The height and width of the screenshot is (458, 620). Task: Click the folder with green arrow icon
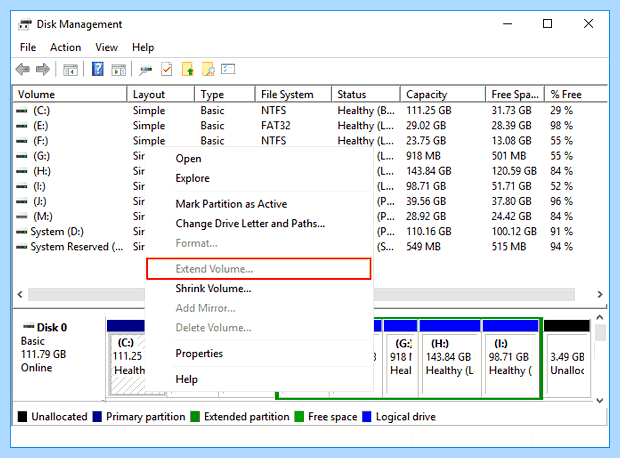[187, 69]
